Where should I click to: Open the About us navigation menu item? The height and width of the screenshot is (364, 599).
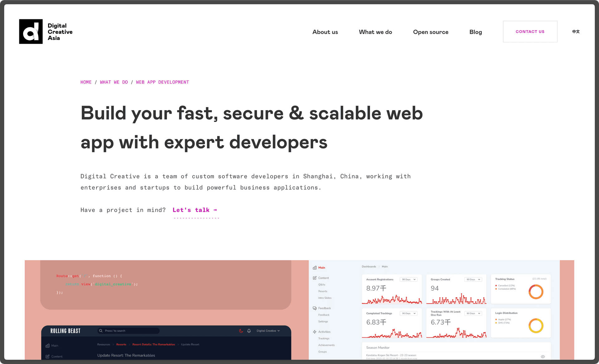tap(326, 31)
